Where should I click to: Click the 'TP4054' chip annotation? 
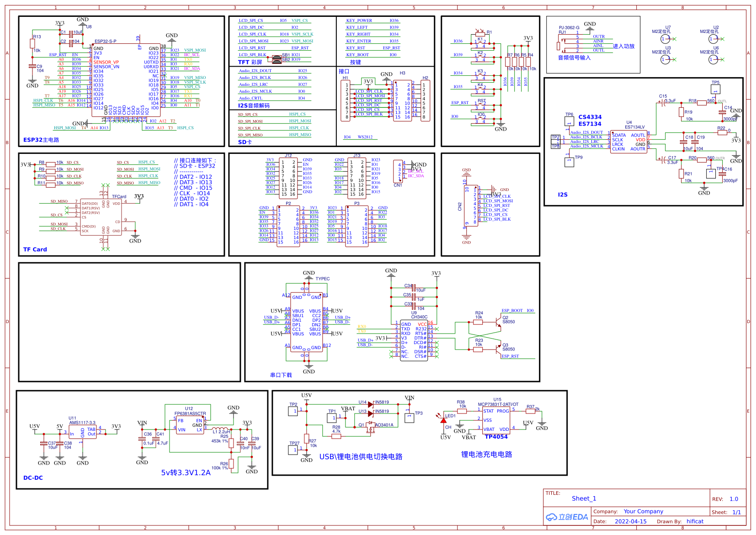coord(496,437)
